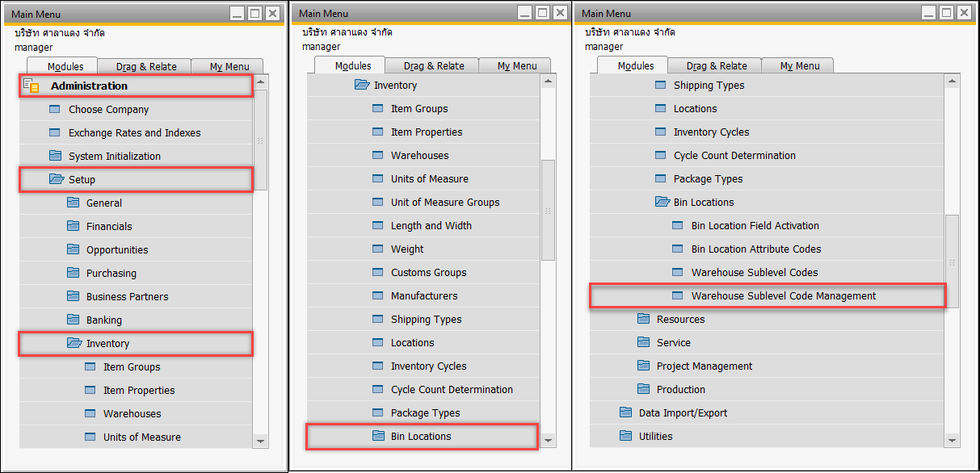
Task: Open My Menu tab in left window
Action: point(226,66)
